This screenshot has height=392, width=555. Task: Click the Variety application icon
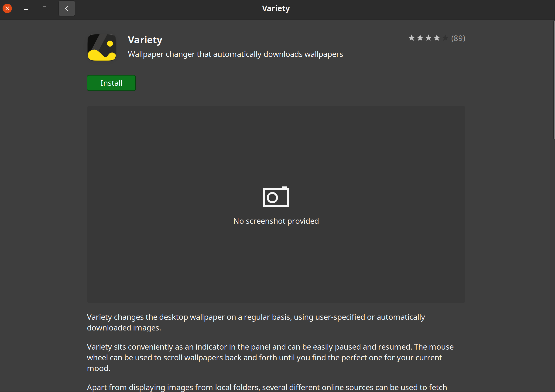[x=102, y=47]
